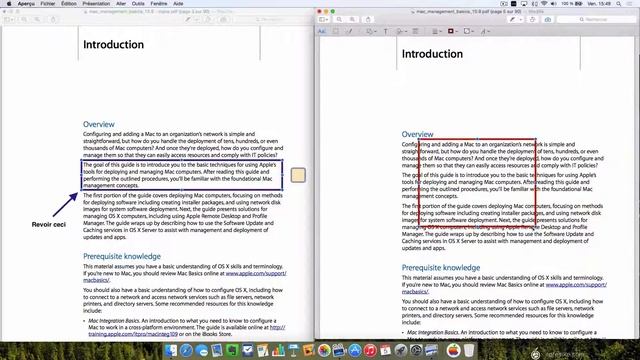Select the text selection tool in markup toolbar
640x360 pixels.
[x=322, y=31]
